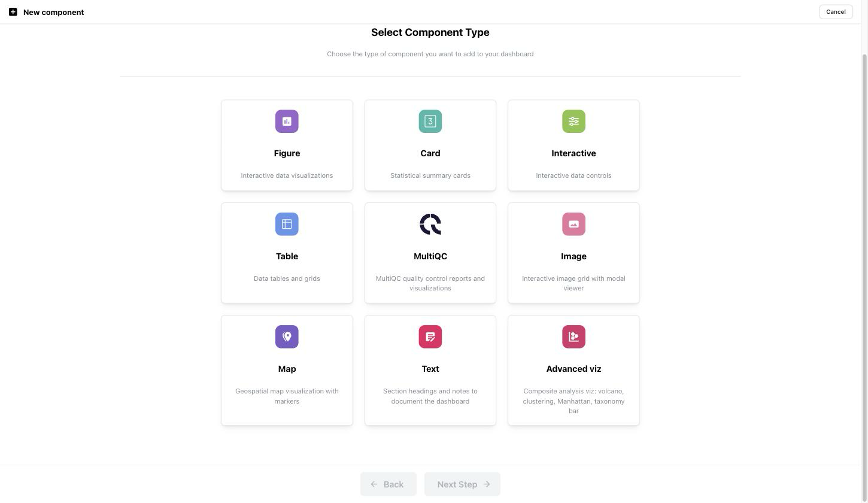Image resolution: width=868 pixels, height=503 pixels.
Task: Pick the Data tables and grids option
Action: pyautogui.click(x=287, y=278)
